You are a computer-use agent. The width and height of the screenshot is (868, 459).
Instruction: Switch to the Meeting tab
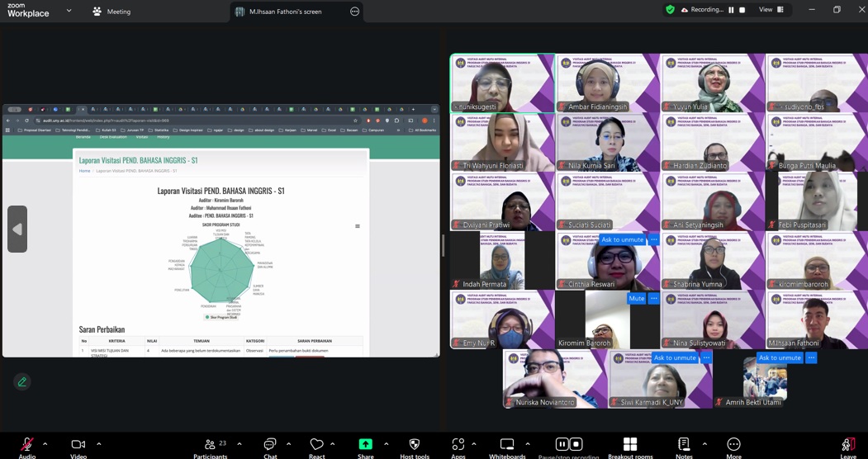111,11
